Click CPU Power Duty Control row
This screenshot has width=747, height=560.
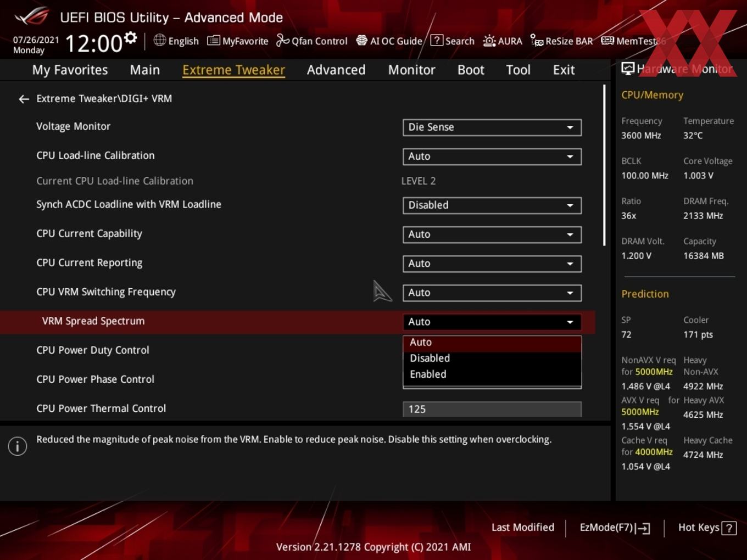pos(297,350)
